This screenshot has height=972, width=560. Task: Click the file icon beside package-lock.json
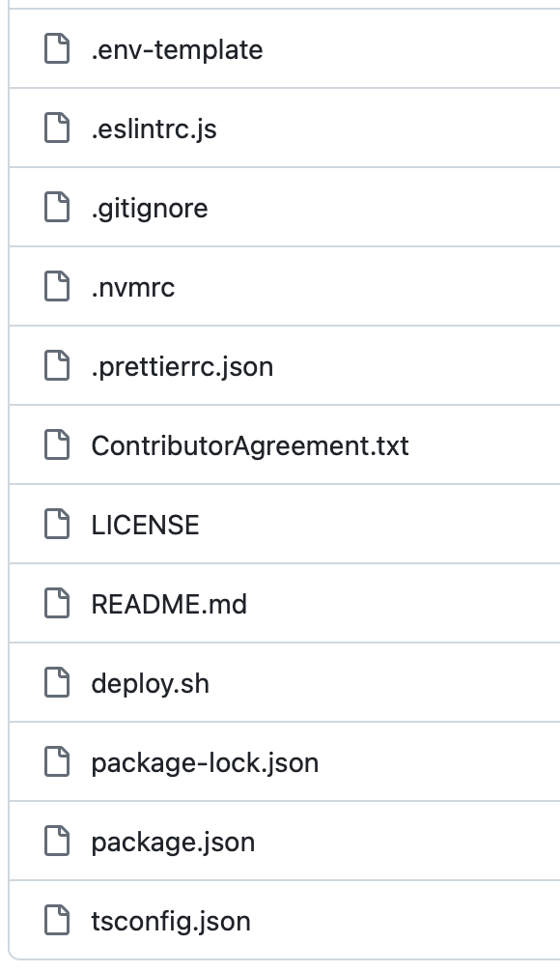pos(57,762)
